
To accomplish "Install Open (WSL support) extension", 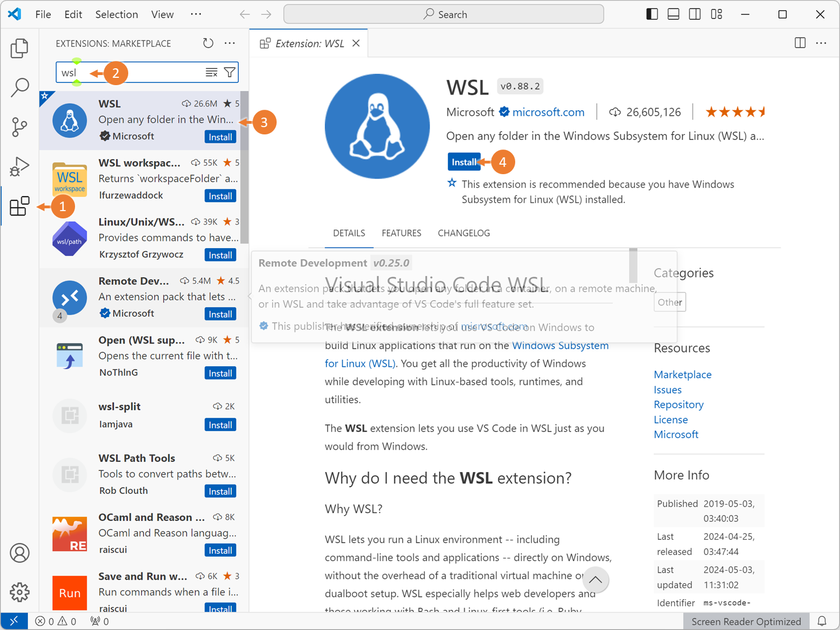I will pos(221,374).
